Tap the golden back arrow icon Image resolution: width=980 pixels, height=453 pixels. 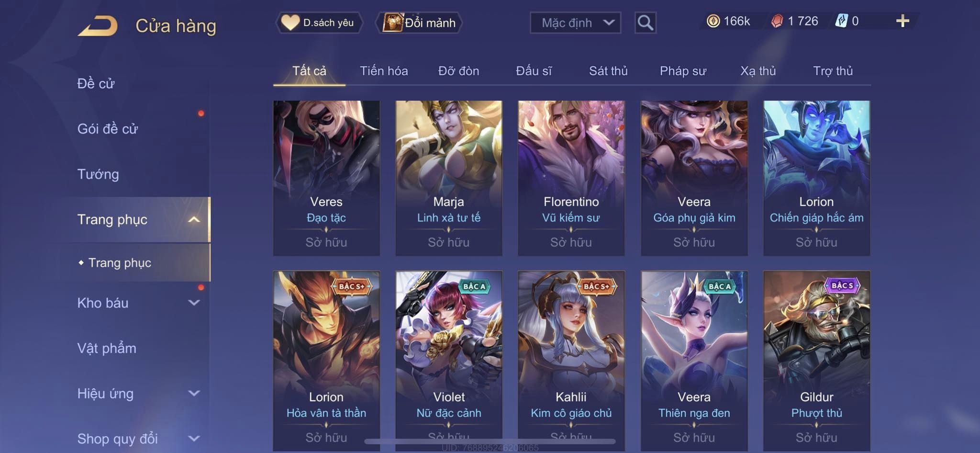98,26
